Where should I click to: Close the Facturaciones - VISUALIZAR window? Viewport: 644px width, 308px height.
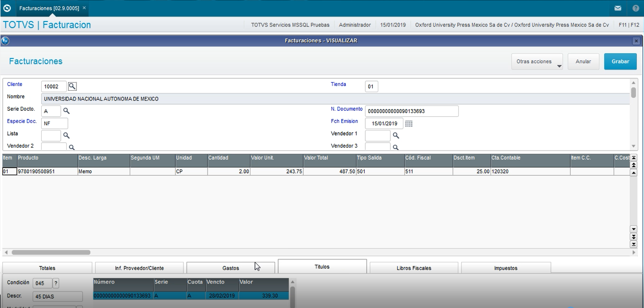pyautogui.click(x=636, y=41)
